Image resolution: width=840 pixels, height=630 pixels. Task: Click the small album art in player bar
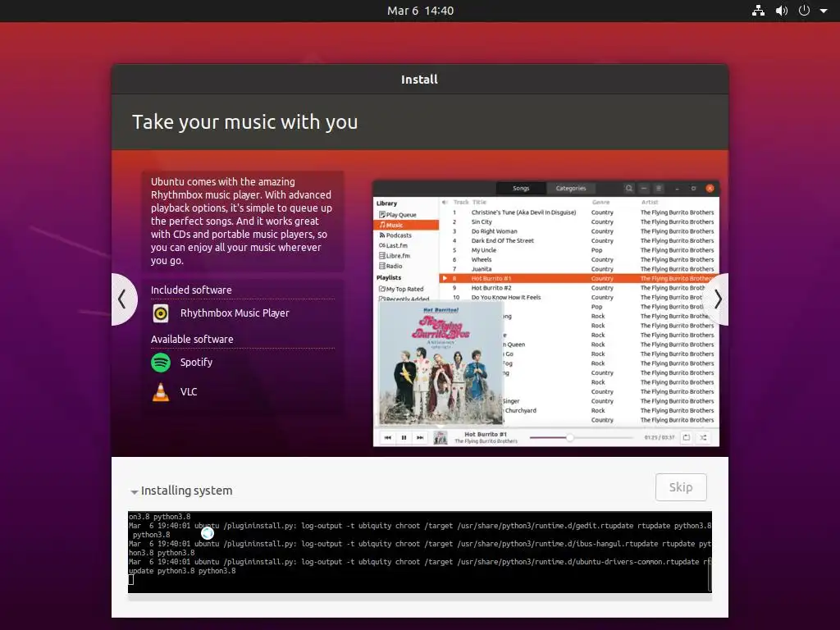(441, 438)
